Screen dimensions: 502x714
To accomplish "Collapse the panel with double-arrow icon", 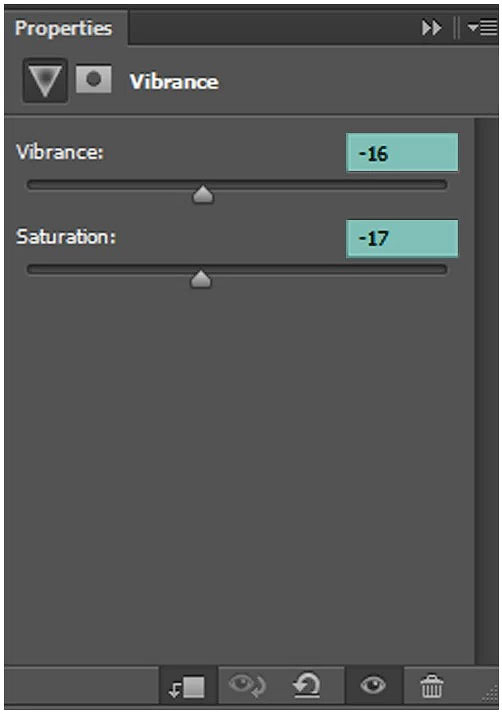I will (431, 28).
